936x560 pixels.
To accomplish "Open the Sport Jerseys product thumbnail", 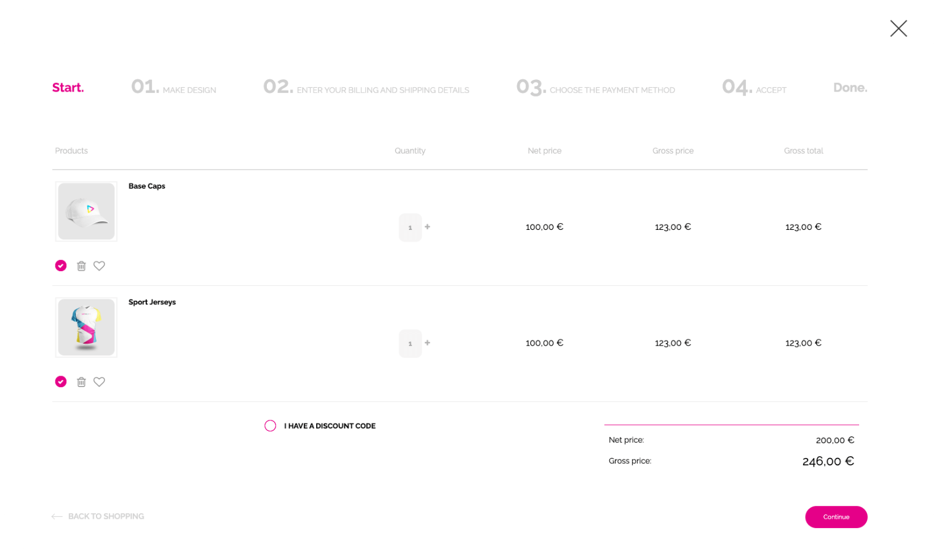I will [86, 328].
